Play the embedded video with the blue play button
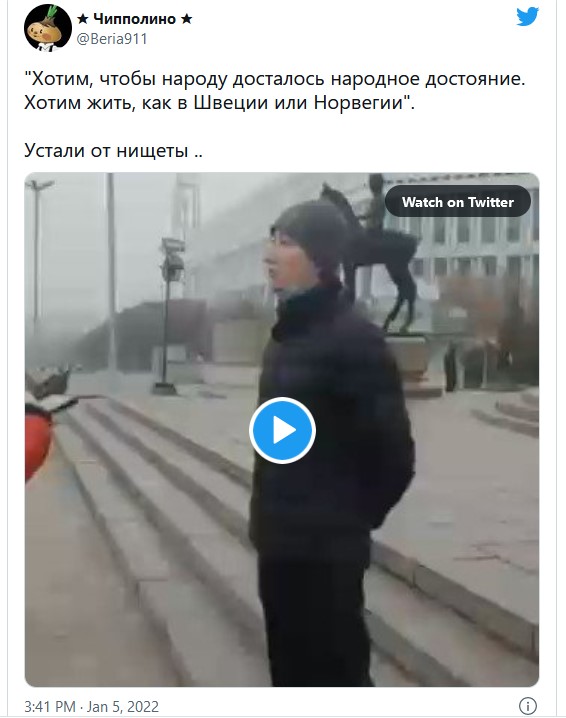 (283, 430)
